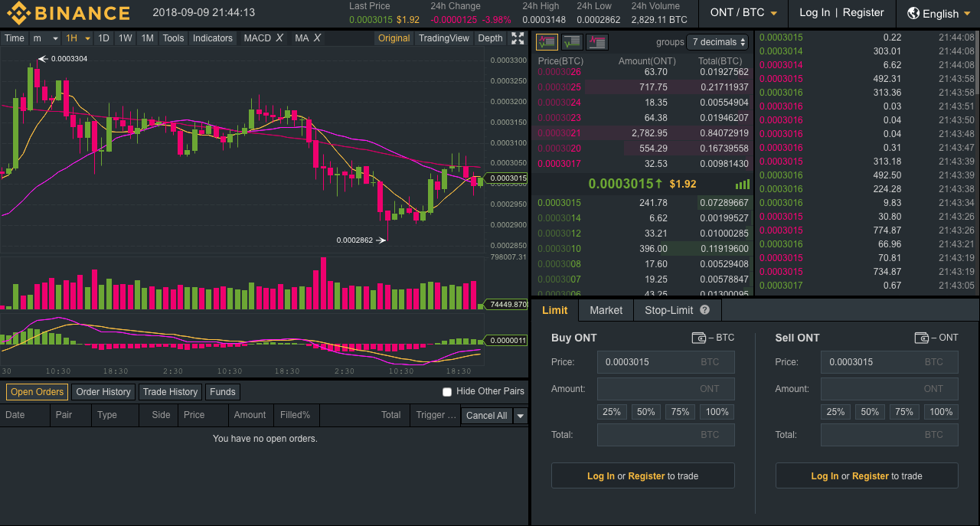
Task: Open the minutes interval dropdown
Action: click(x=45, y=38)
